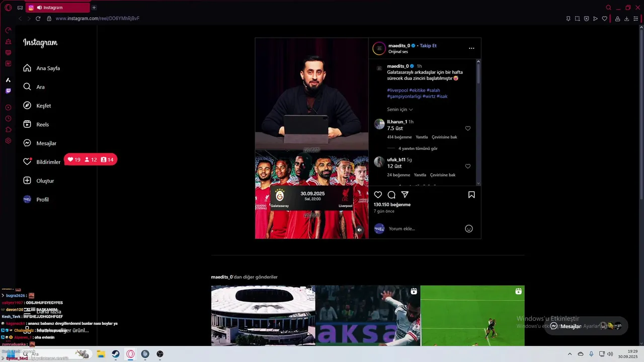Open Mesajlar in the left sidebar
Image resolution: width=644 pixels, height=362 pixels.
click(40, 143)
